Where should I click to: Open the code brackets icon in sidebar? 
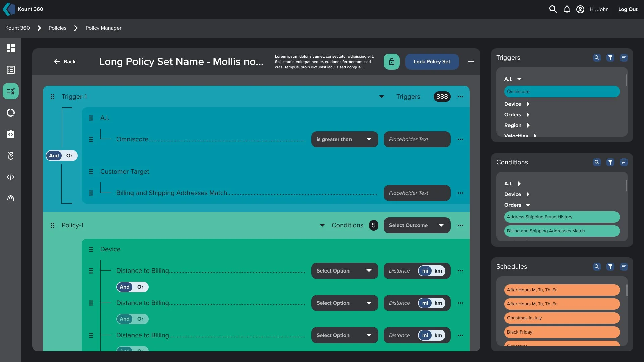(x=11, y=177)
